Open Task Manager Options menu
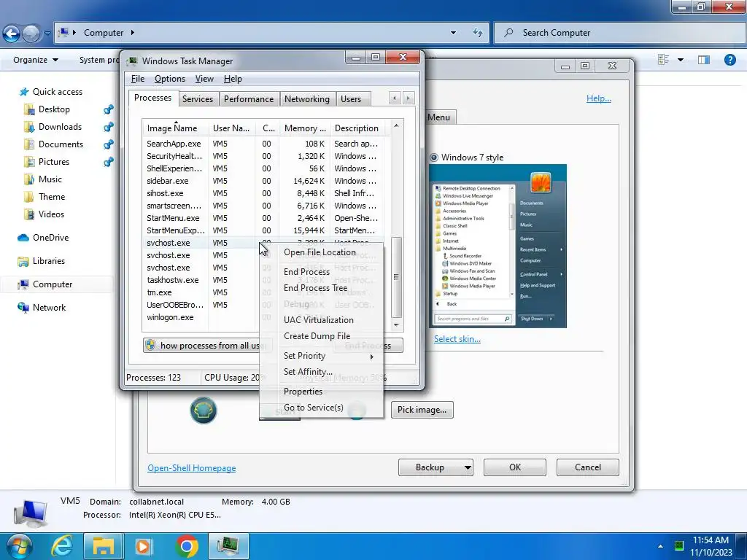This screenshot has width=747, height=560. [169, 79]
